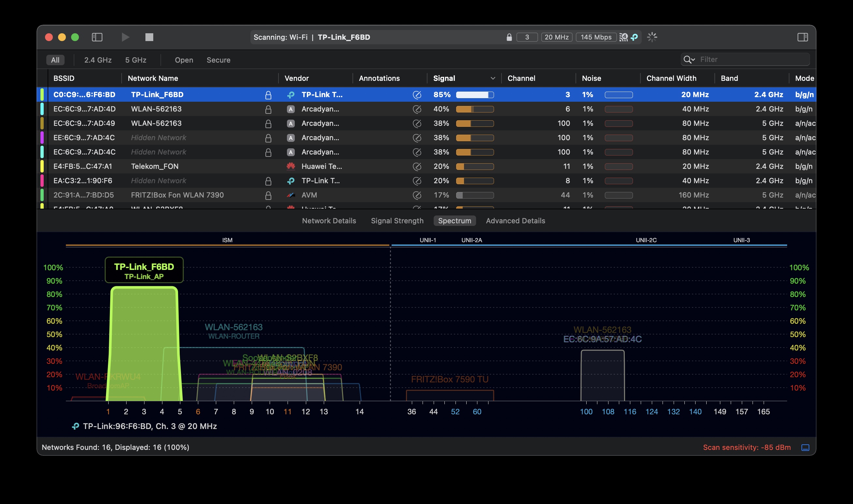Toggle Signal column sort order chevron
The width and height of the screenshot is (853, 504).
[x=493, y=79]
